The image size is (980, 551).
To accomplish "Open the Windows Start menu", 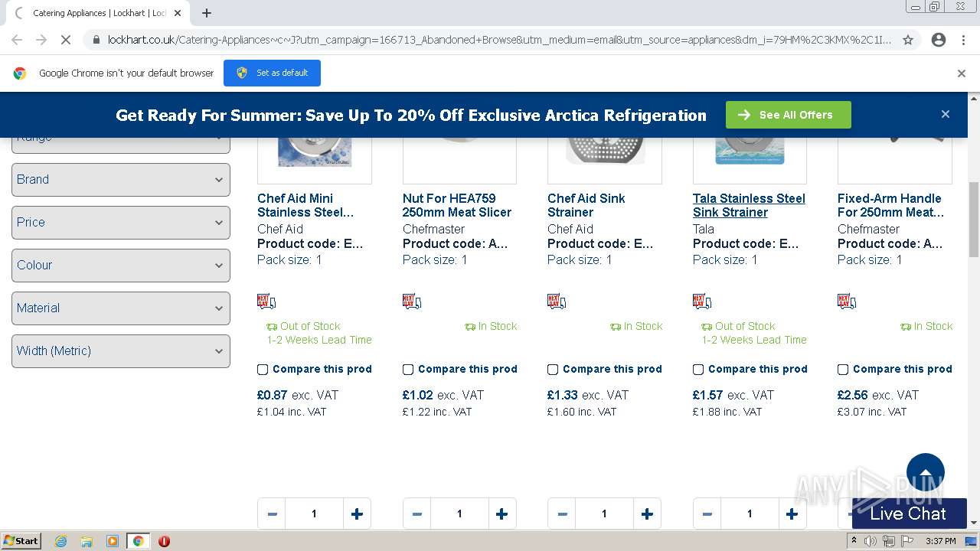I will pos(21,540).
